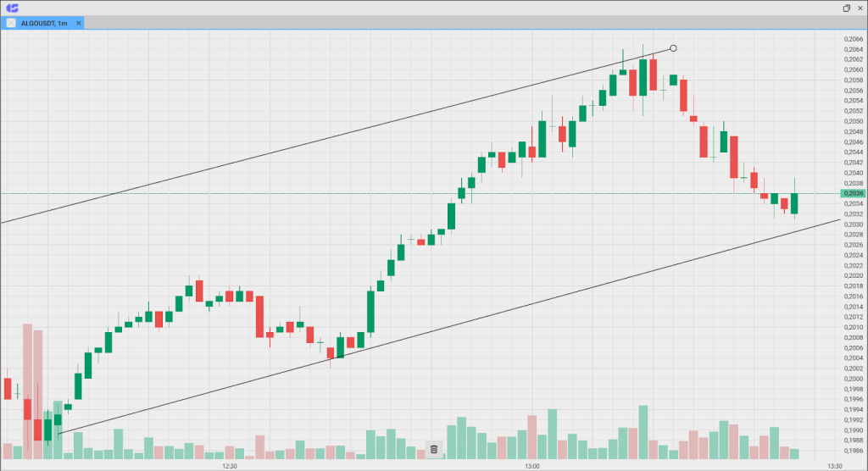Select the ALGOUSDT, 1m chart tab
The width and height of the screenshot is (868, 471).
tap(44, 24)
